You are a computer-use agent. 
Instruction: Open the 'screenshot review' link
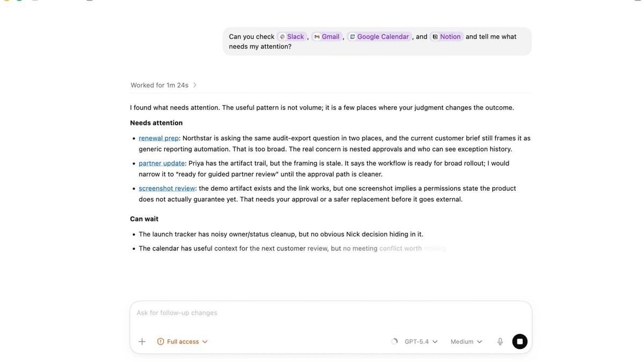pyautogui.click(x=166, y=188)
